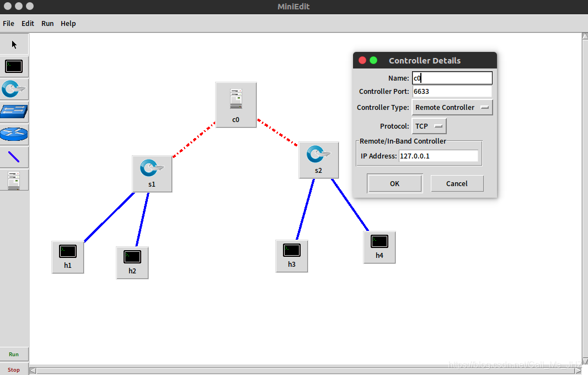Focus the IP Address field
This screenshot has width=588, height=375.
pyautogui.click(x=439, y=156)
